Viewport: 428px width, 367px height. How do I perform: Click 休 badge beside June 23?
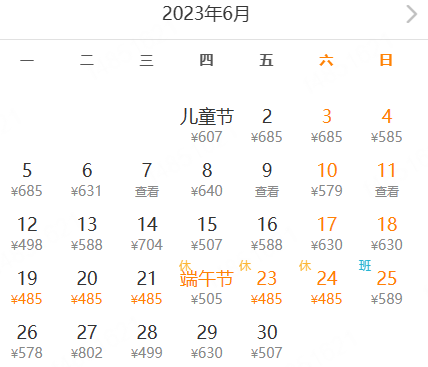point(245,266)
